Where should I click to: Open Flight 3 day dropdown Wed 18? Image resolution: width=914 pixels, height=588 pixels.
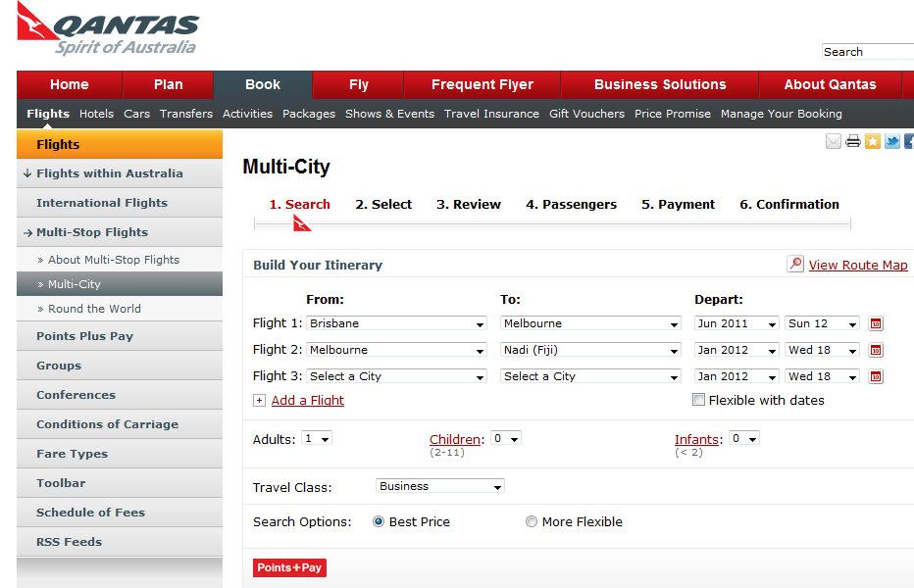(x=823, y=376)
